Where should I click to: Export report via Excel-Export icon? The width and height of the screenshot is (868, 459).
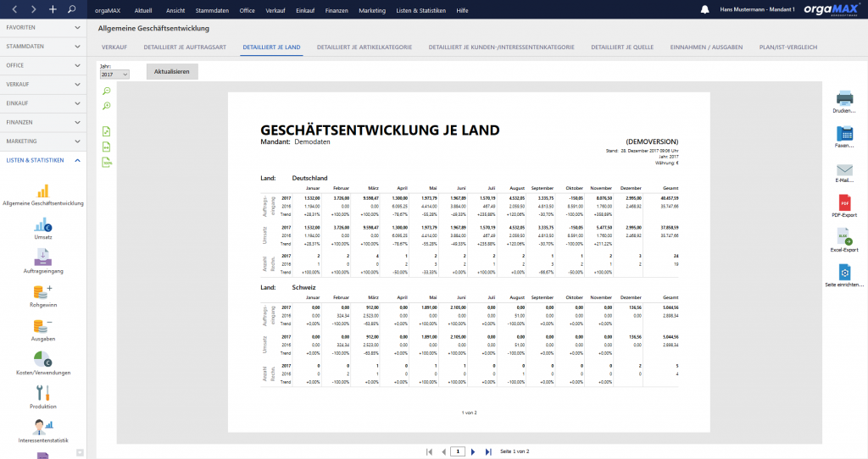click(x=844, y=237)
